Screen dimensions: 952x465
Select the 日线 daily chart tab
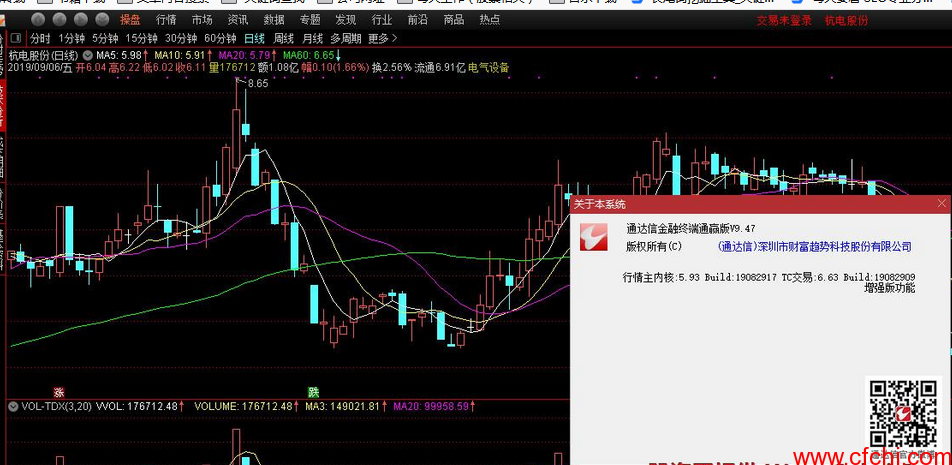pos(254,39)
